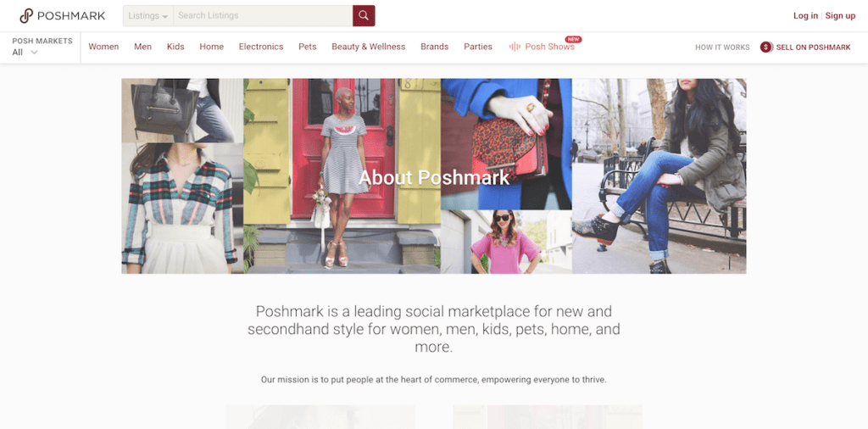Open the Women category menu
Screen dimensions: 868x429
click(103, 47)
